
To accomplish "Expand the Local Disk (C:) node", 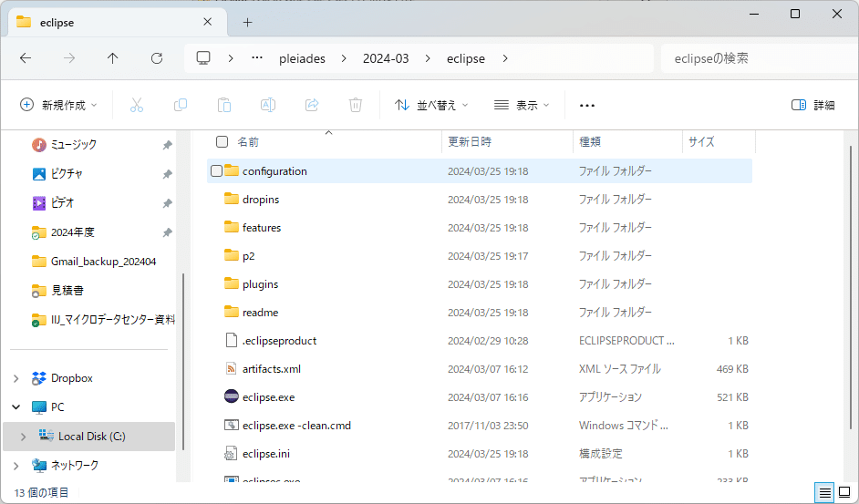I will click(x=23, y=437).
